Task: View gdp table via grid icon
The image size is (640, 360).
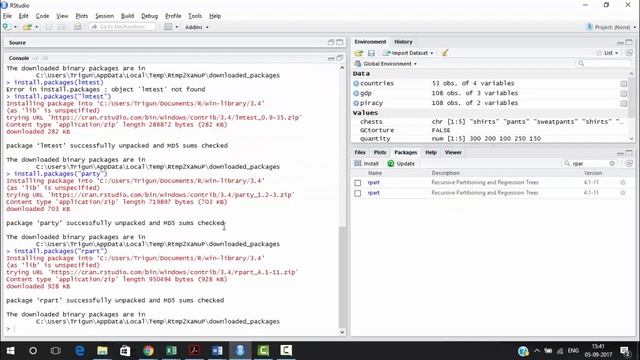Action: (x=624, y=93)
